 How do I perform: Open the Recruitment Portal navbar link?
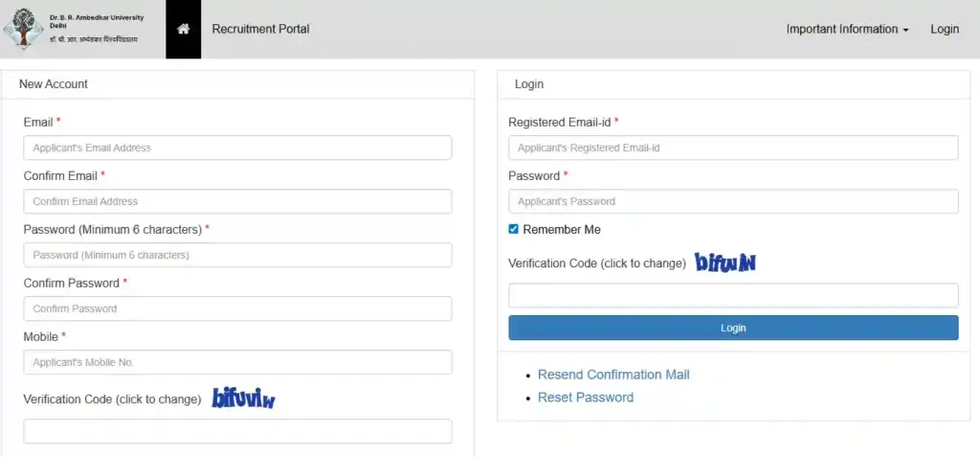click(x=260, y=29)
